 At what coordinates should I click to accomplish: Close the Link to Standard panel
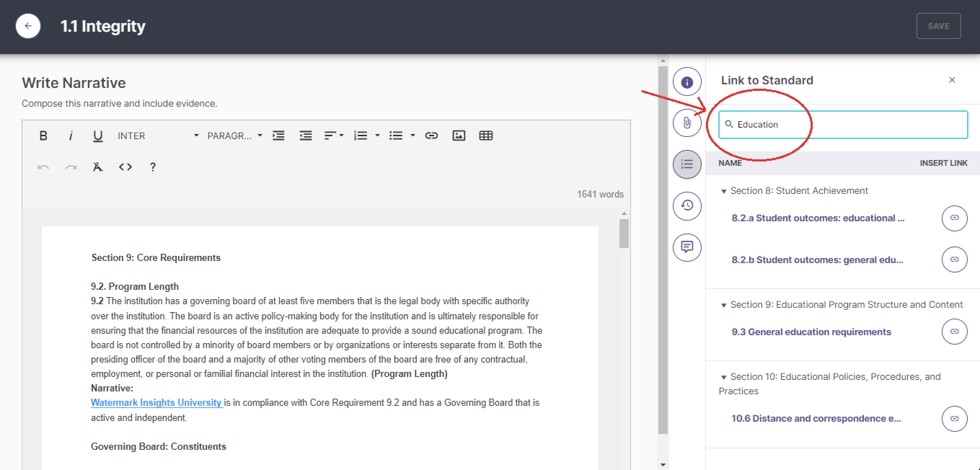[952, 80]
